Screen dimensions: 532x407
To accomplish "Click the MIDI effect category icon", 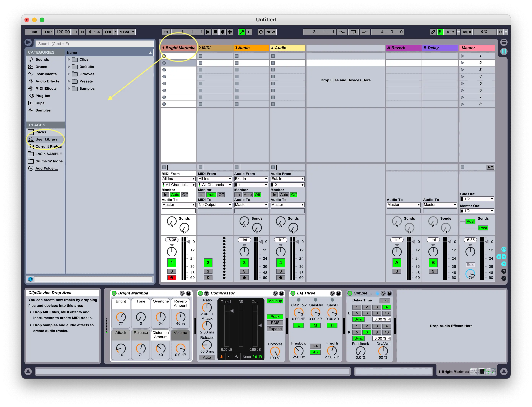I will tap(30, 88).
